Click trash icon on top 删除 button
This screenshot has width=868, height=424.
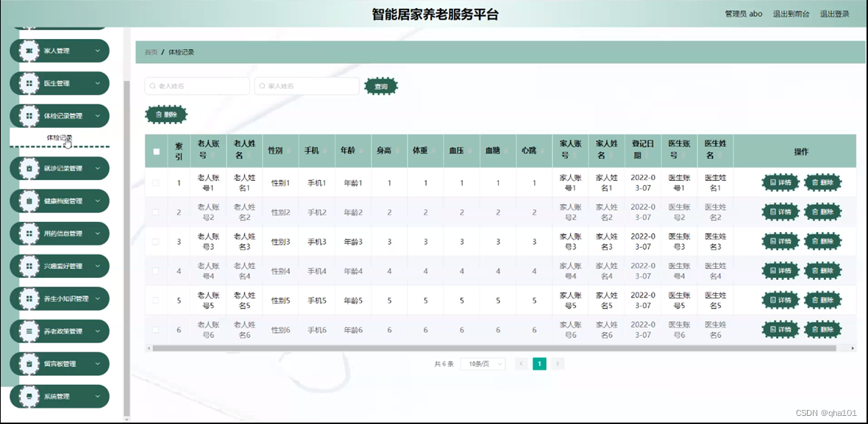(159, 115)
